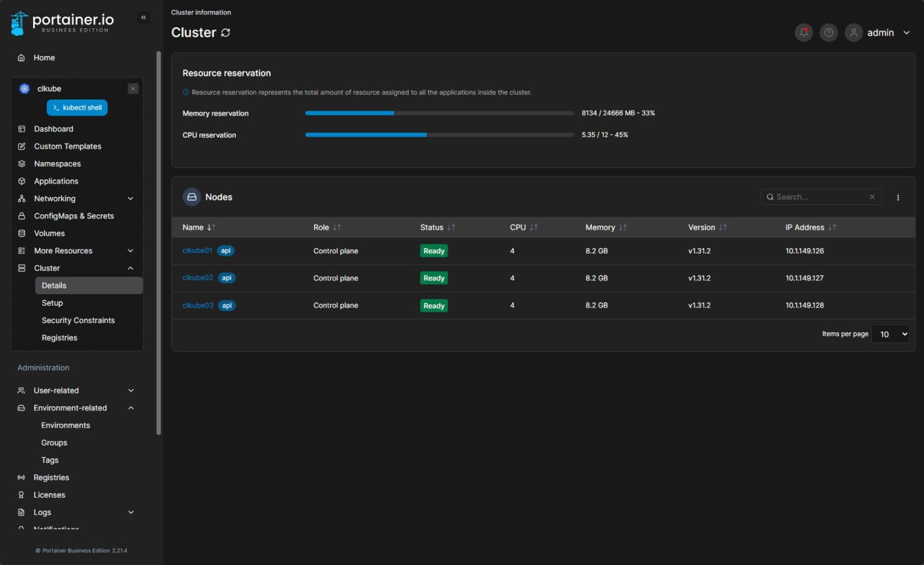Viewport: 924px width, 565px height.
Task: Select Setup under the Cluster menu
Action: pos(52,303)
